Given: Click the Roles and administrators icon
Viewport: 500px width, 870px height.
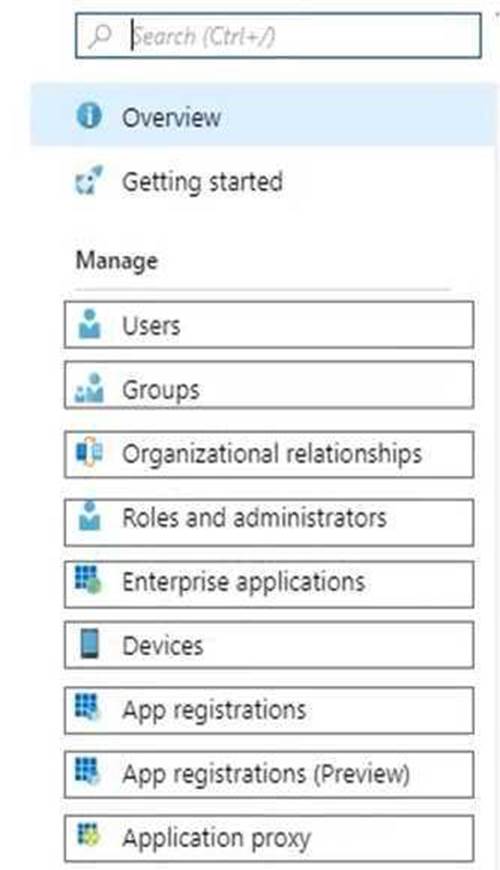Looking at the screenshot, I should [x=89, y=516].
